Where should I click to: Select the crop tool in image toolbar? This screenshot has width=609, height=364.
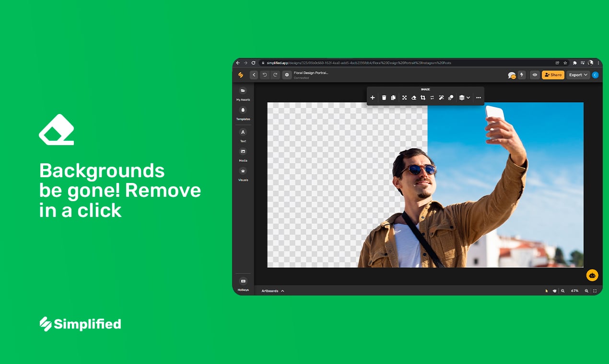[423, 98]
